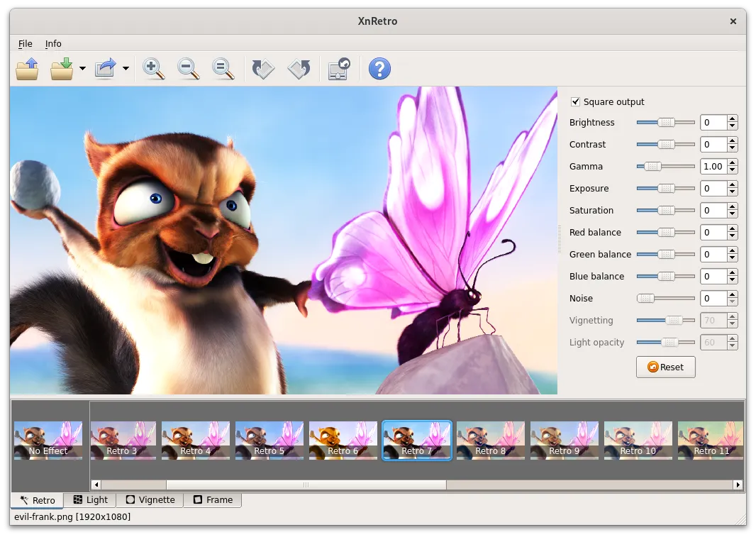Screen dimensions: 756x537
Task: Apply the Retro 6 filter thumbnail
Action: click(x=343, y=441)
